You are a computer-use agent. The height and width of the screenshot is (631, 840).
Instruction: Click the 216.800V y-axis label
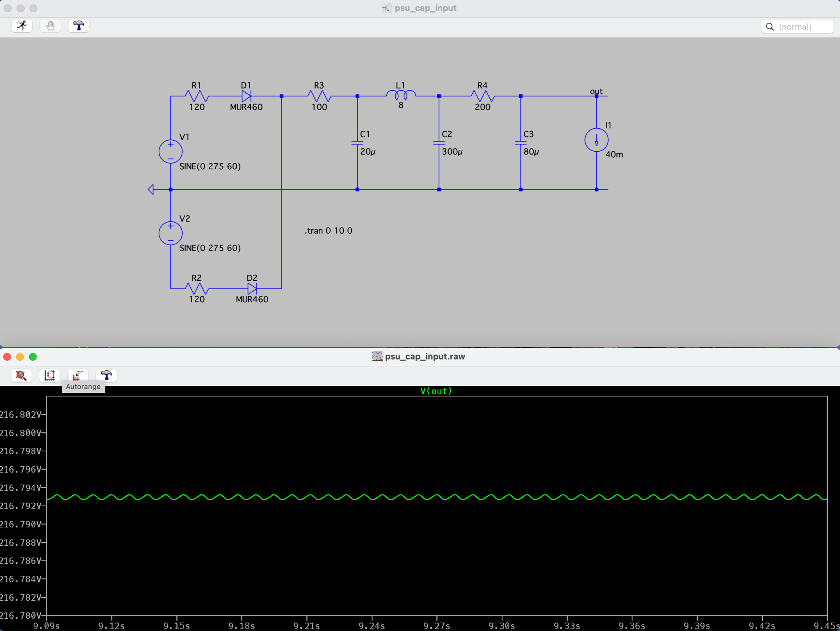coord(21,433)
